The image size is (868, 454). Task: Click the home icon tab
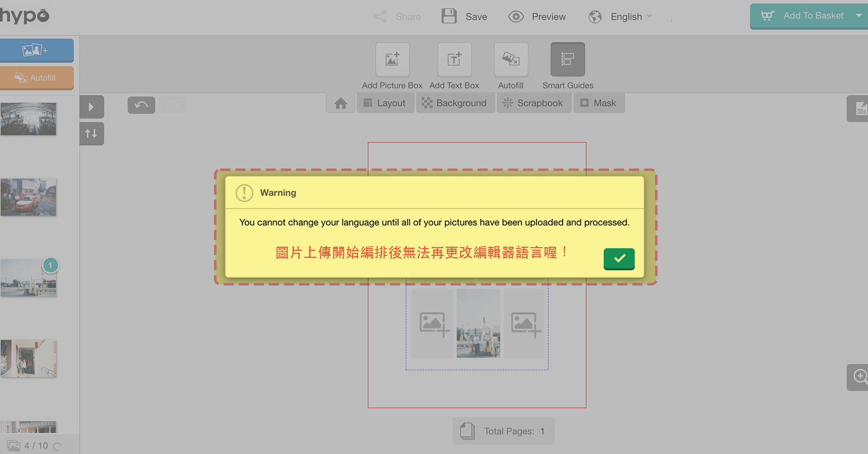tap(341, 103)
